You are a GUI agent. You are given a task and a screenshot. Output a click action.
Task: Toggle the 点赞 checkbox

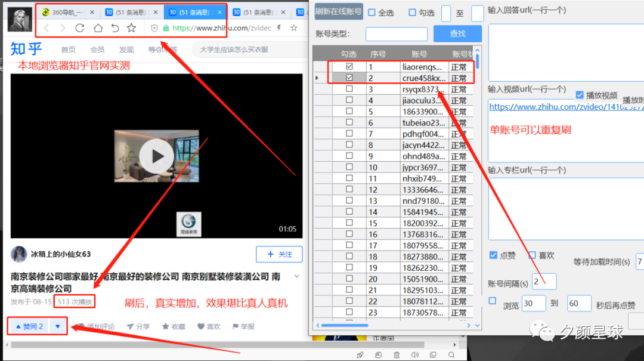pyautogui.click(x=493, y=255)
